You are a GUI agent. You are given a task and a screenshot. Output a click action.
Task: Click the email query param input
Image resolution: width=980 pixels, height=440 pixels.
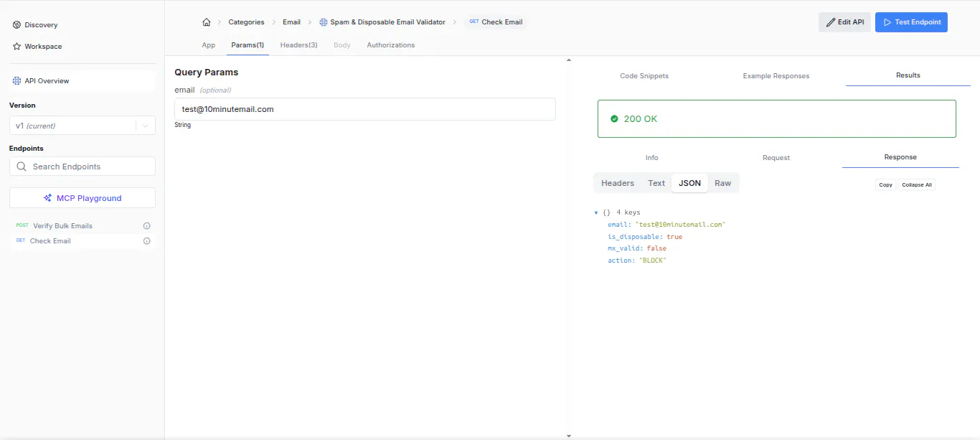coord(365,109)
